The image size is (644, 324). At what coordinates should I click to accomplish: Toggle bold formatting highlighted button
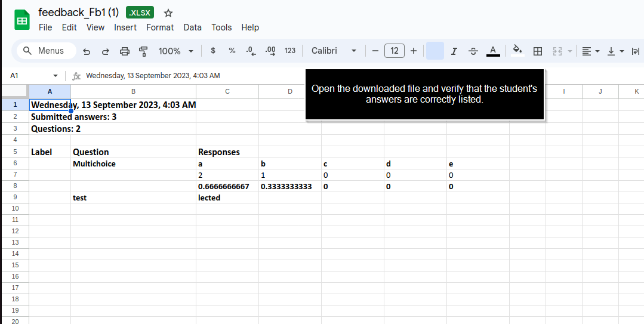435,51
